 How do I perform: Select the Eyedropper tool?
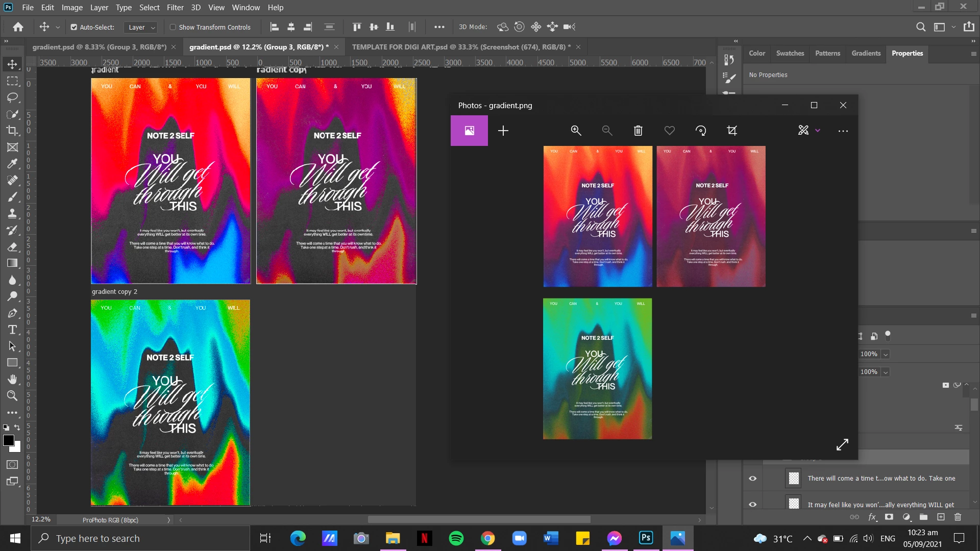coord(12,164)
